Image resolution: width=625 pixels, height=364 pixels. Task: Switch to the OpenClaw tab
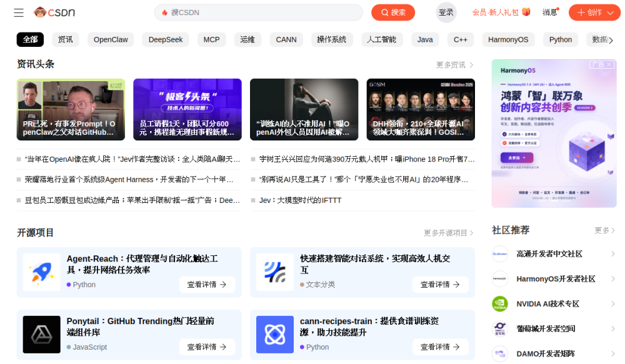111,39
